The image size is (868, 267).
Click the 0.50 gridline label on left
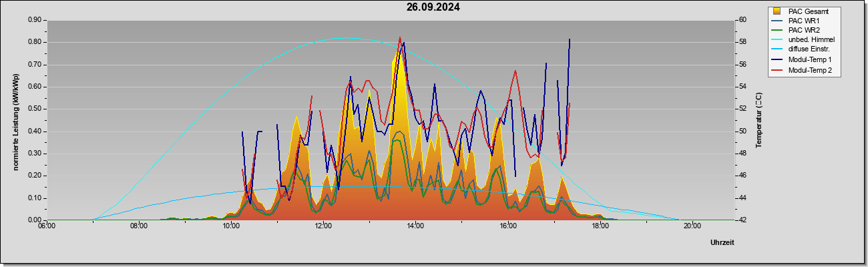tap(35, 109)
